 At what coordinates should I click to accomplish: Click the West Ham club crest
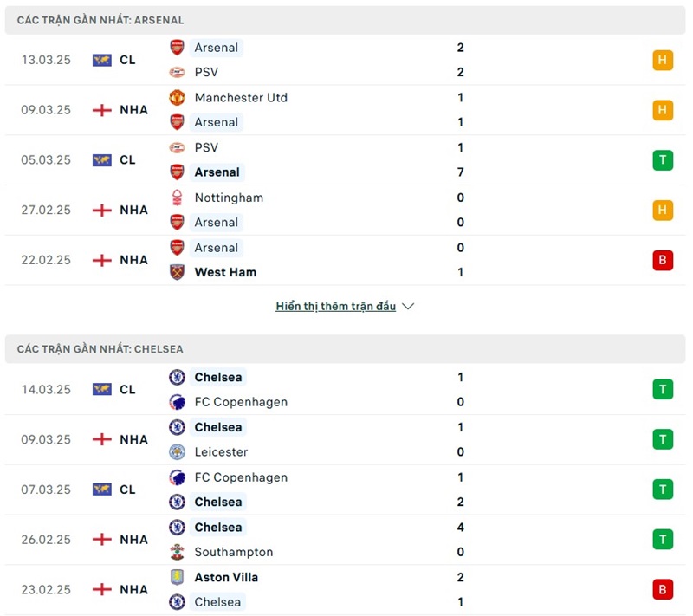(x=177, y=272)
